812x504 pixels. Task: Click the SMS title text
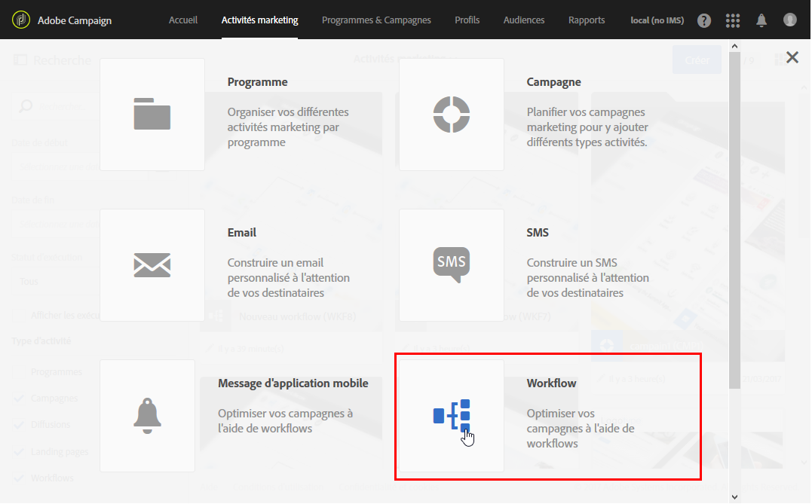pyautogui.click(x=538, y=232)
